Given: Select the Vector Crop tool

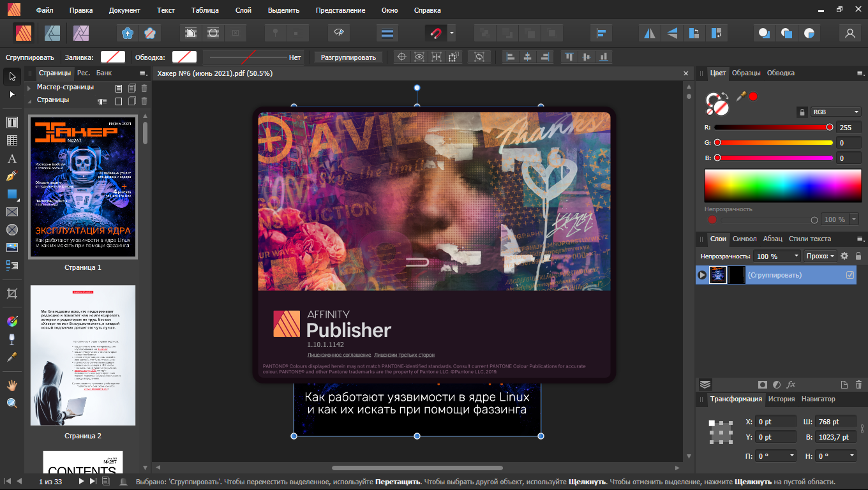Looking at the screenshot, I should click(x=11, y=293).
